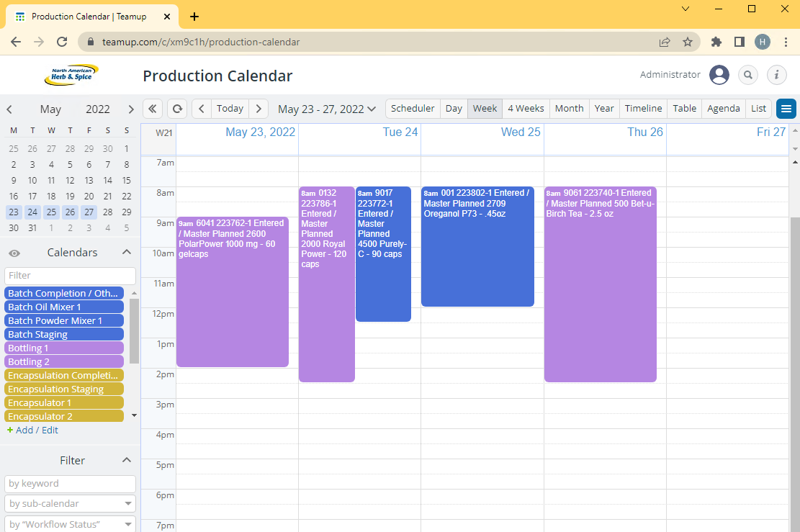Viewport: 800px width, 532px height.
Task: Toggle the Batch Staging sub-calendar
Action: coord(63,333)
